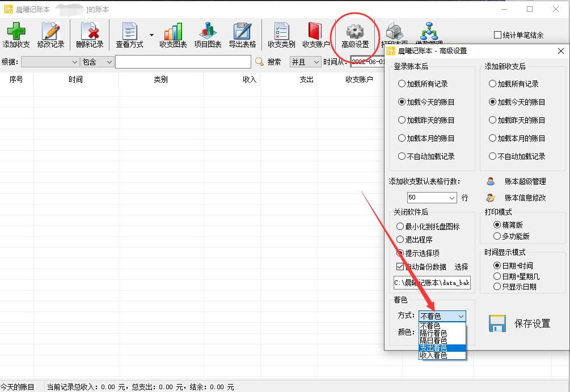Click the floppy disk 保存设置 icon
Viewport: 570px width, 392px height.
pyautogui.click(x=497, y=323)
